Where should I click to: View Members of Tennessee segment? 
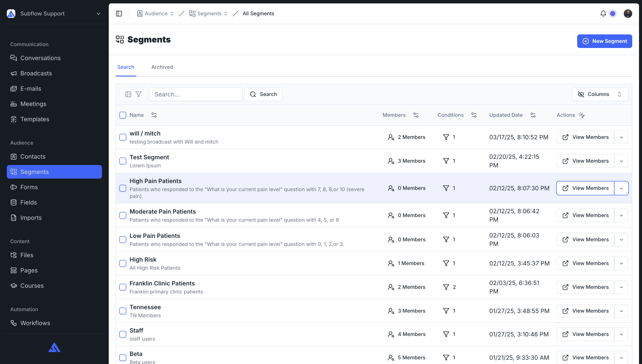(x=585, y=311)
